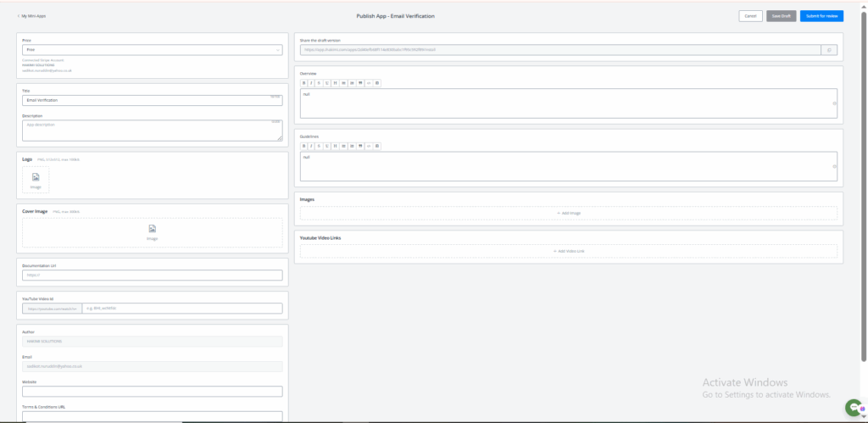Screen dimensions: 868x423
Task: Insert a table in the Overview editor
Action: 377,83
